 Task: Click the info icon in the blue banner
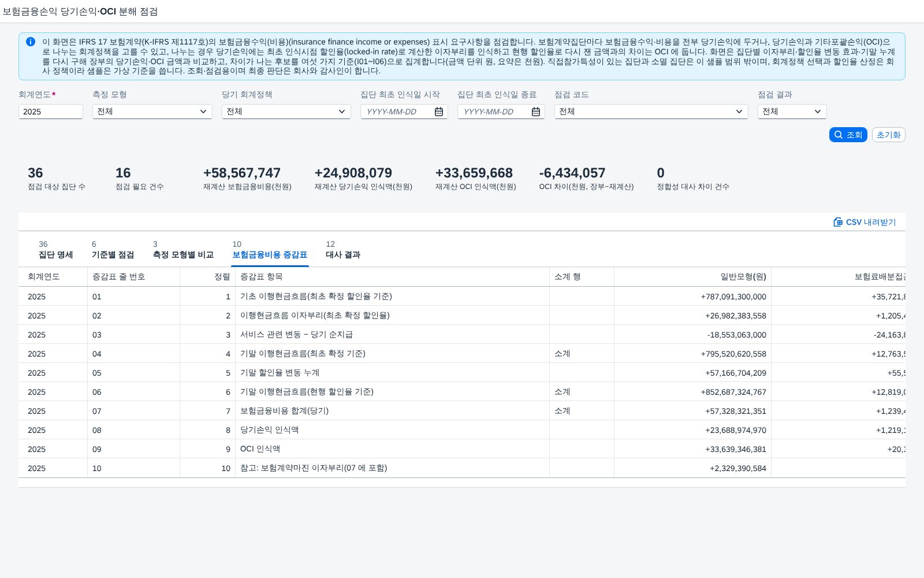click(31, 42)
